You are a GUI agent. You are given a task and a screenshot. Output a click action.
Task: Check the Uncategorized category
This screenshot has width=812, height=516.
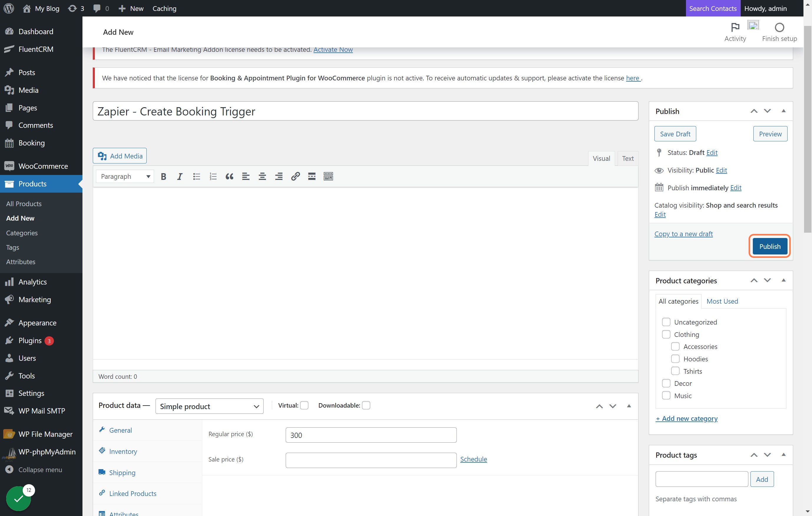666,322
